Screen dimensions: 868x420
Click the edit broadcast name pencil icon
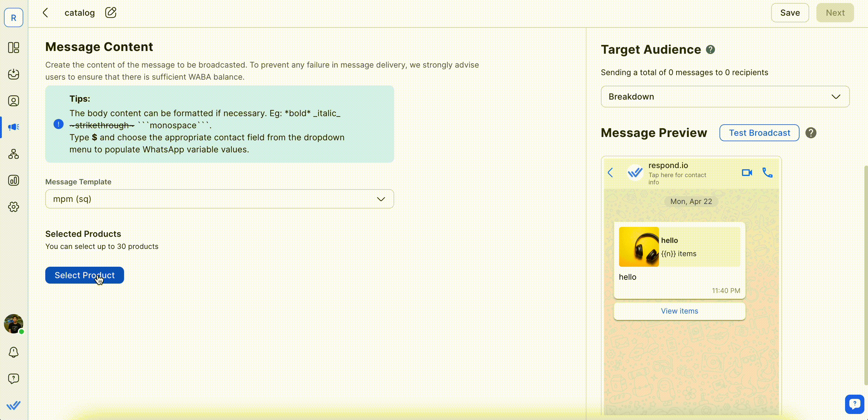coord(110,13)
